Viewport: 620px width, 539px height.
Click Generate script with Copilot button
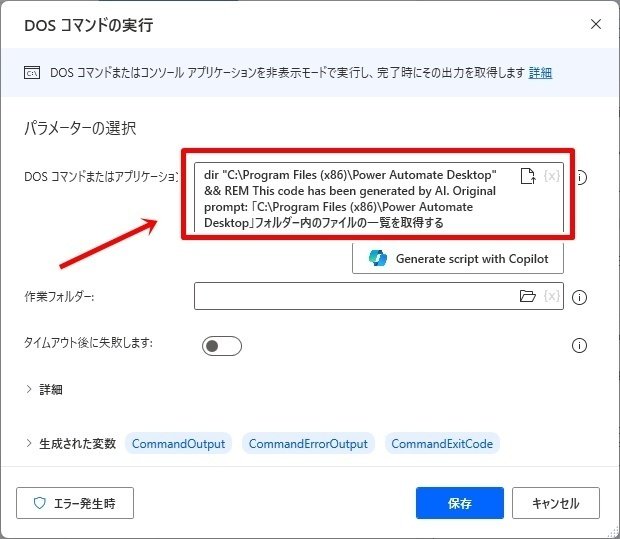point(457,259)
